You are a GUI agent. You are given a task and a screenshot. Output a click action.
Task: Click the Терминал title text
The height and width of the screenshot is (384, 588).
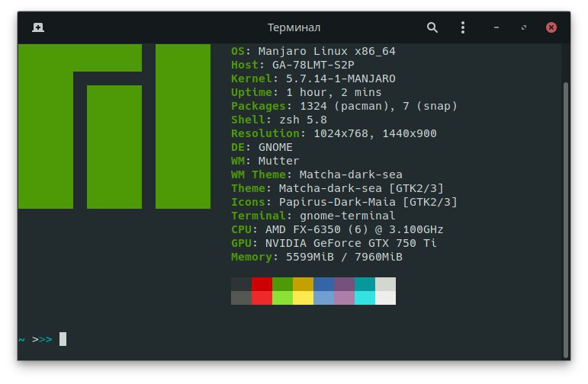pyautogui.click(x=294, y=27)
